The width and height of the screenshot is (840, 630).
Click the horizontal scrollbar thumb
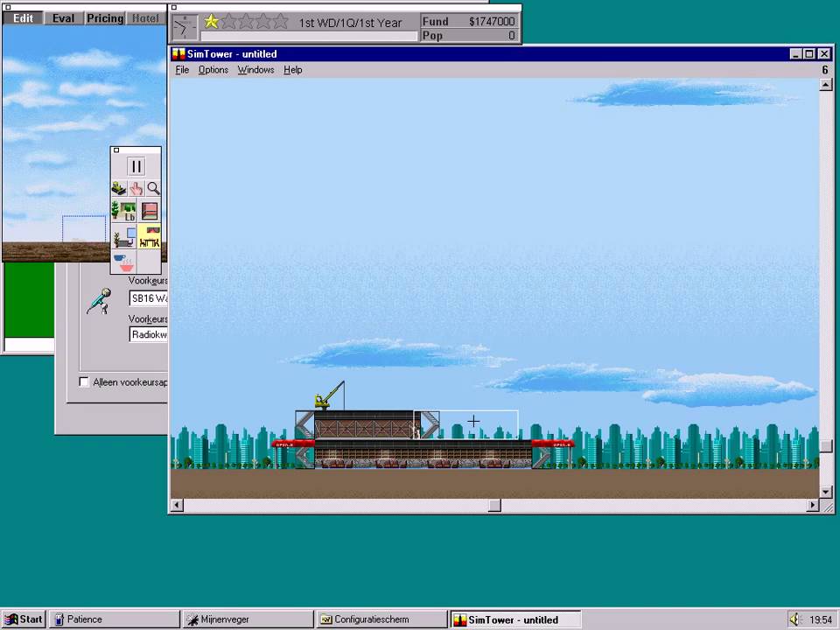pos(495,505)
